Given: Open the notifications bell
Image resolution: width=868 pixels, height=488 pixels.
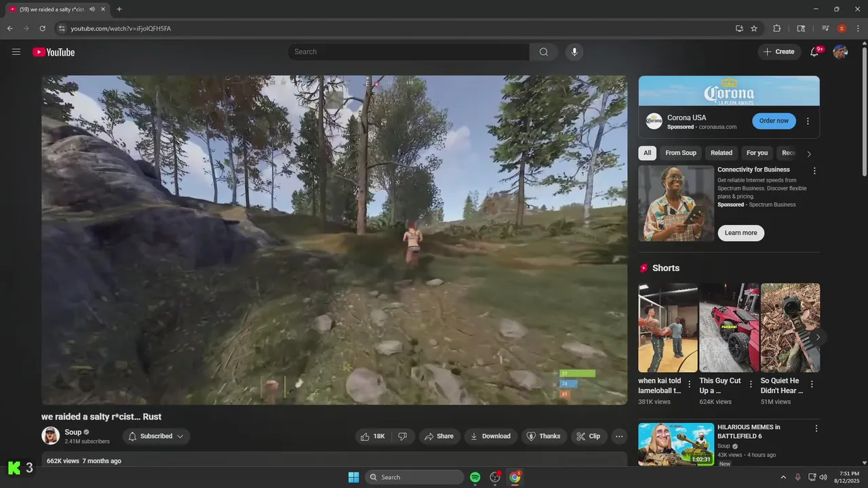Looking at the screenshot, I should coord(814,52).
